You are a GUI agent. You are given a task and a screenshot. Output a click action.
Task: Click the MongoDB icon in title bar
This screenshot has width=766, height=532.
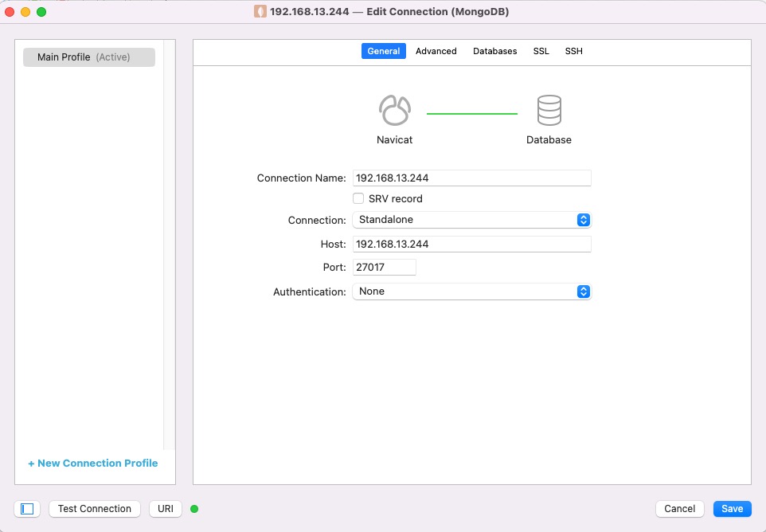tap(260, 11)
